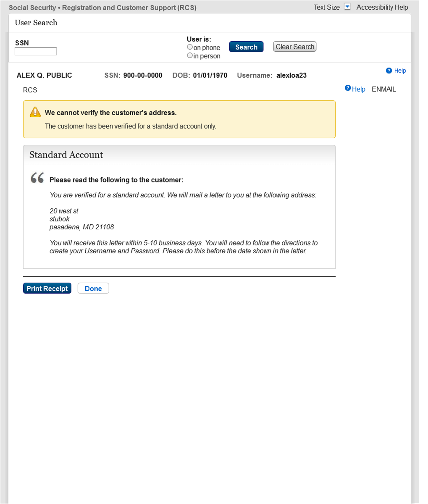The width and height of the screenshot is (428, 504).
Task: Open the Text Size dropdown arrow
Action: (347, 7)
